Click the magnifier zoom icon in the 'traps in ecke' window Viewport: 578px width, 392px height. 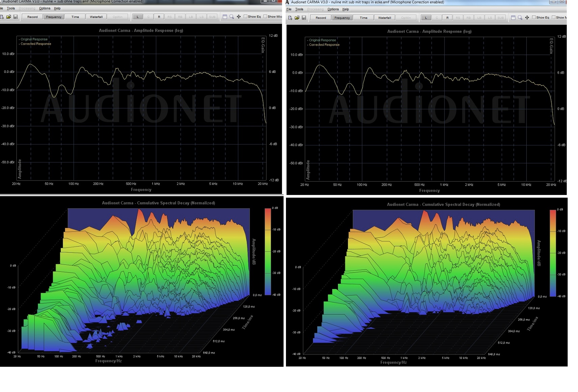coord(520,18)
